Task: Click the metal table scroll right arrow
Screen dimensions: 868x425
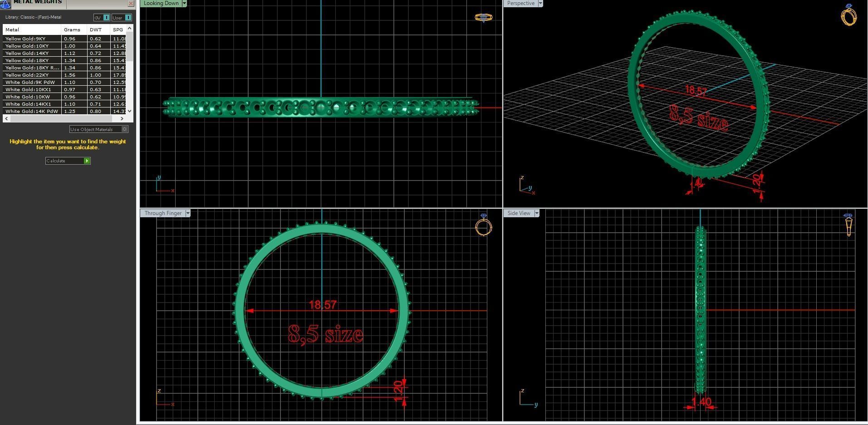Action: click(x=122, y=118)
